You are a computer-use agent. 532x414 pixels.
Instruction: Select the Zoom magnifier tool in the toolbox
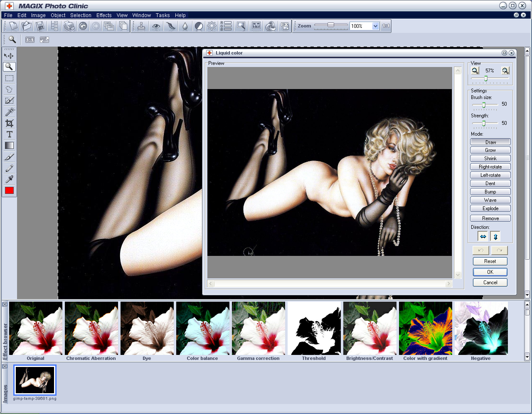click(x=9, y=67)
